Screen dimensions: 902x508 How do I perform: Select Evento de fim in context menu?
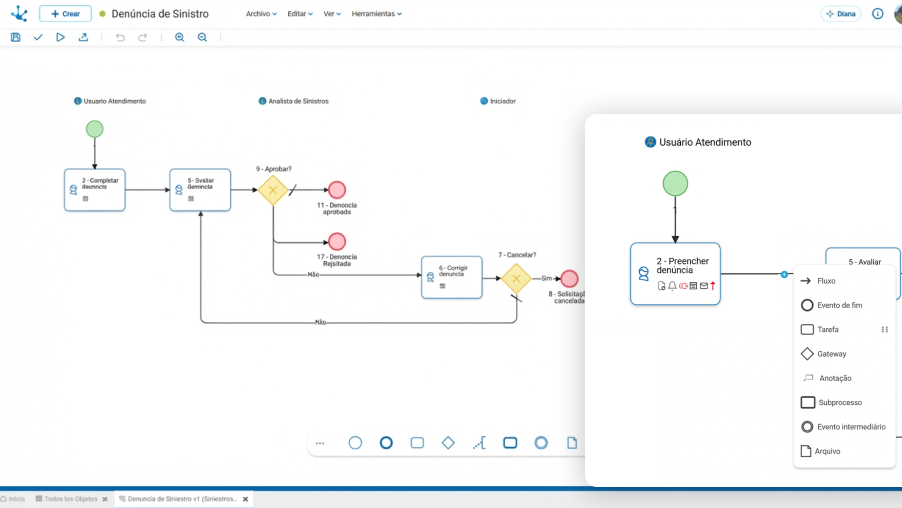click(x=839, y=305)
